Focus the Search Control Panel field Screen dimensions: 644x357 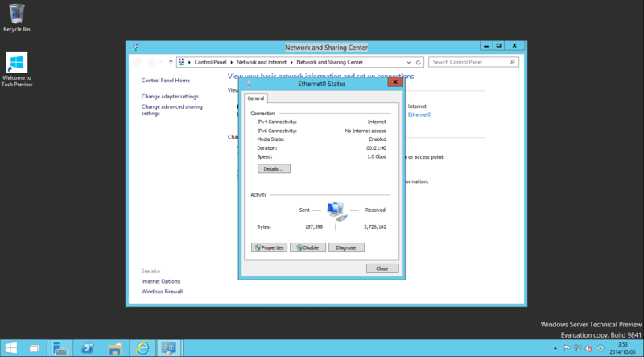tap(473, 62)
